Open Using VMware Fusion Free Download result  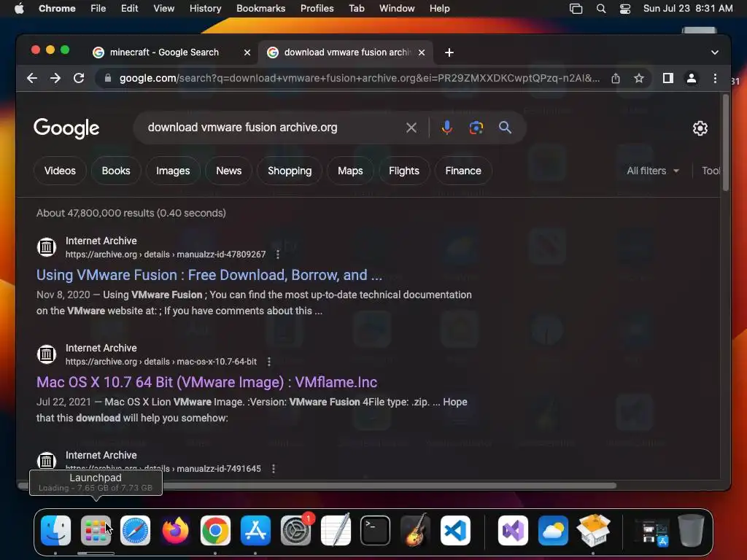[x=209, y=275]
